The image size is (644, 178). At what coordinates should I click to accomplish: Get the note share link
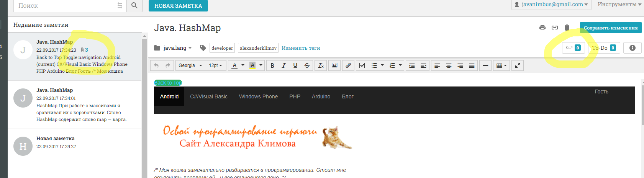coord(555,28)
